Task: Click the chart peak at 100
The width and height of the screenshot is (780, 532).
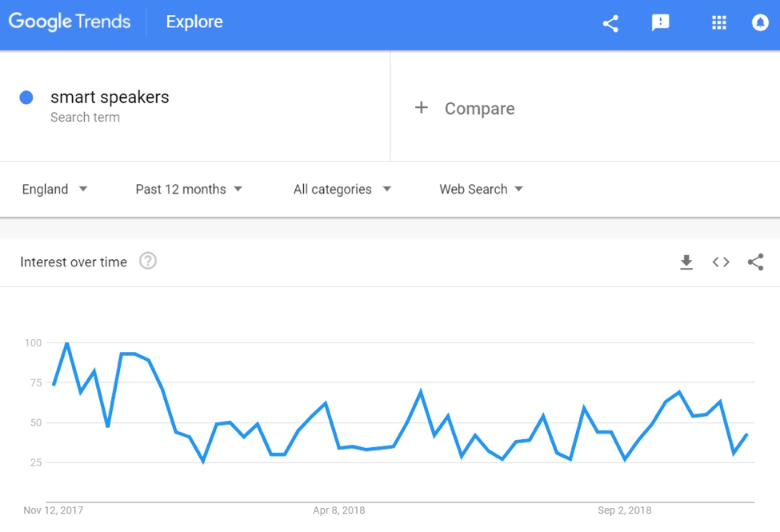Action: point(67,343)
